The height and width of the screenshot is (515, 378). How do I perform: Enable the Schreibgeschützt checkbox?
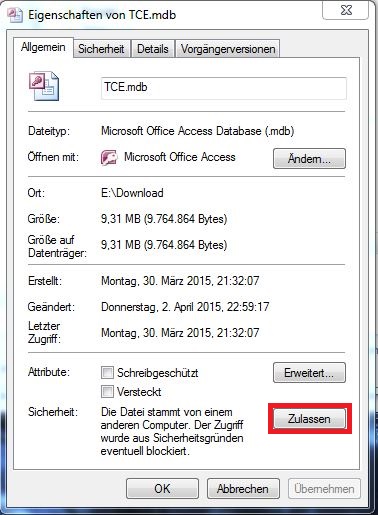107,372
